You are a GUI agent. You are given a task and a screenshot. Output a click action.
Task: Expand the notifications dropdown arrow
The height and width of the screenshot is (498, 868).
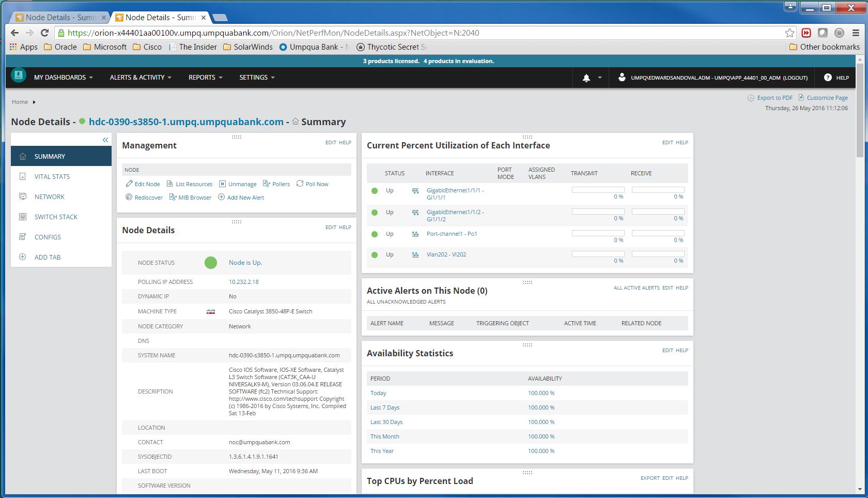(600, 78)
